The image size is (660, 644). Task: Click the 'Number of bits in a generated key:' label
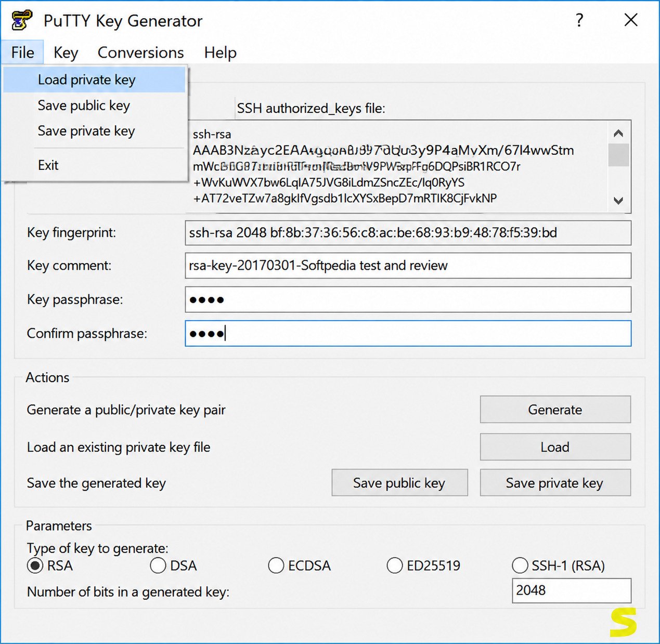[128, 592]
